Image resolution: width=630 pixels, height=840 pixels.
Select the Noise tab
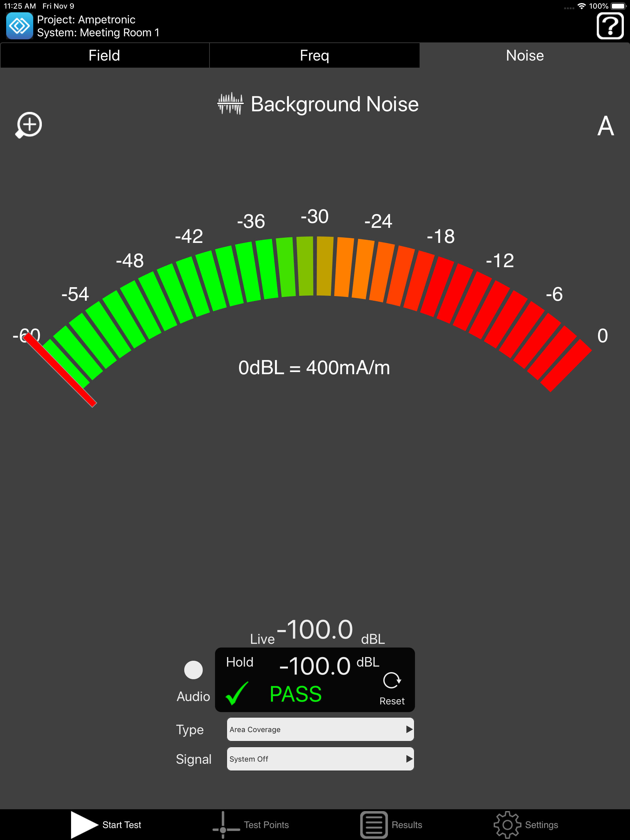(525, 55)
